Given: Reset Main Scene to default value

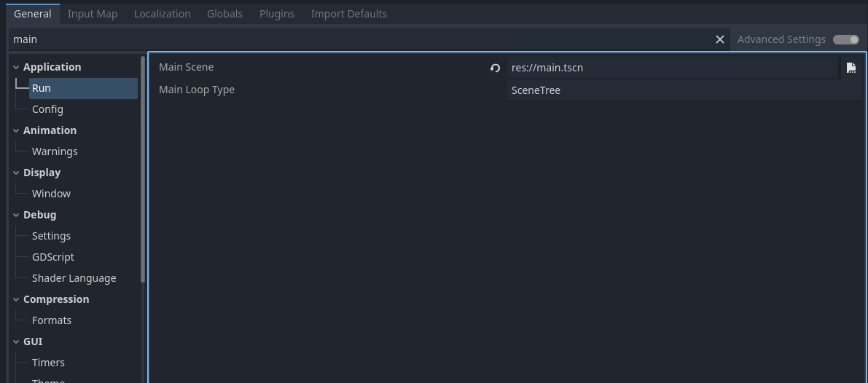Looking at the screenshot, I should pyautogui.click(x=495, y=68).
